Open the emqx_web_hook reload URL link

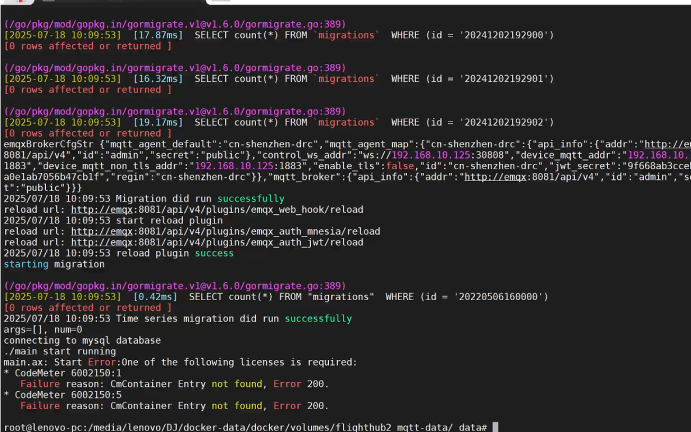(217, 209)
